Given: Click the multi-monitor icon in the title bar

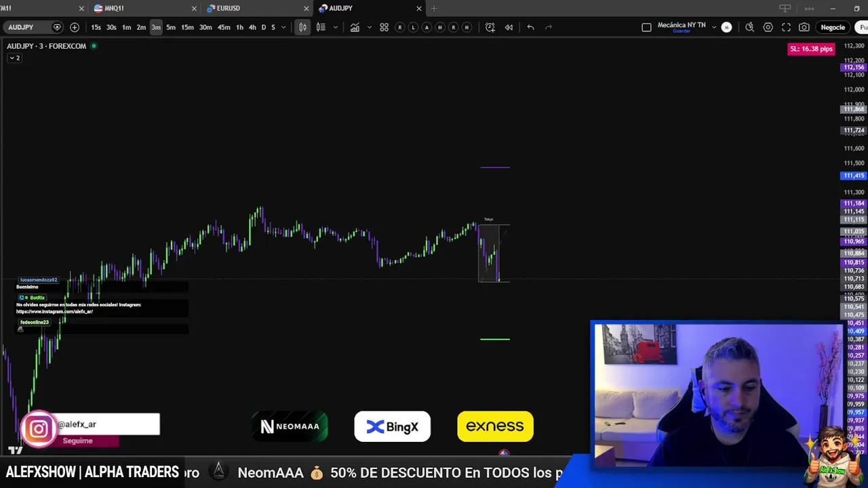Looking at the screenshot, I should [x=785, y=8].
